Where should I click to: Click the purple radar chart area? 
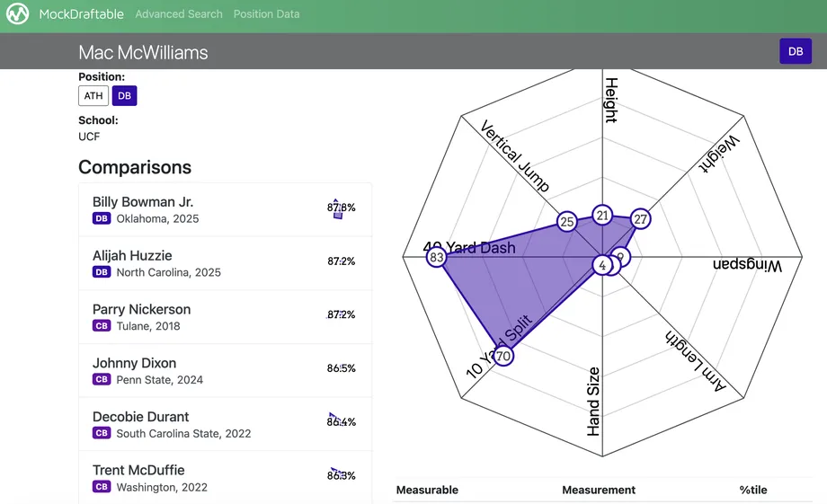click(503, 279)
